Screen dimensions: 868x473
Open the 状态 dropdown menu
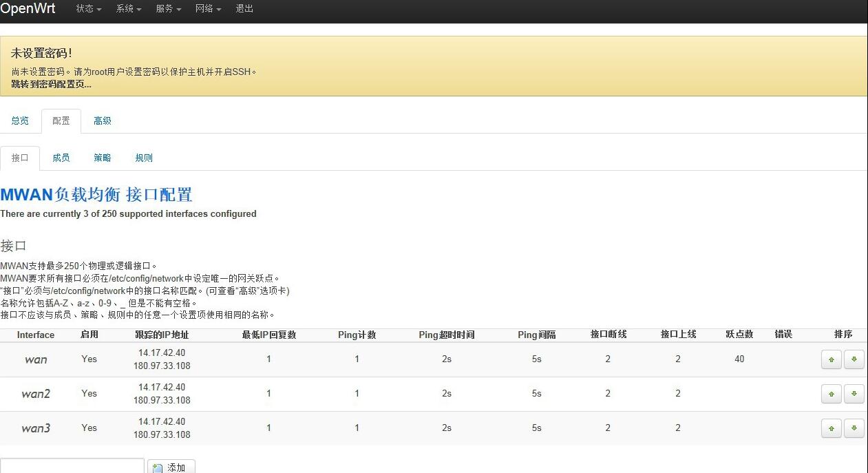point(88,9)
